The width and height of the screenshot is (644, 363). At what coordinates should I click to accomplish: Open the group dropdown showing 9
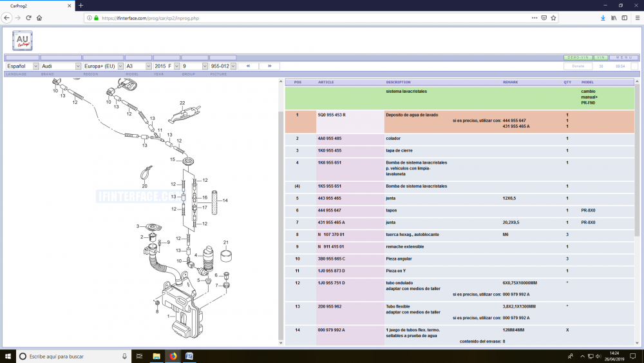tap(194, 66)
